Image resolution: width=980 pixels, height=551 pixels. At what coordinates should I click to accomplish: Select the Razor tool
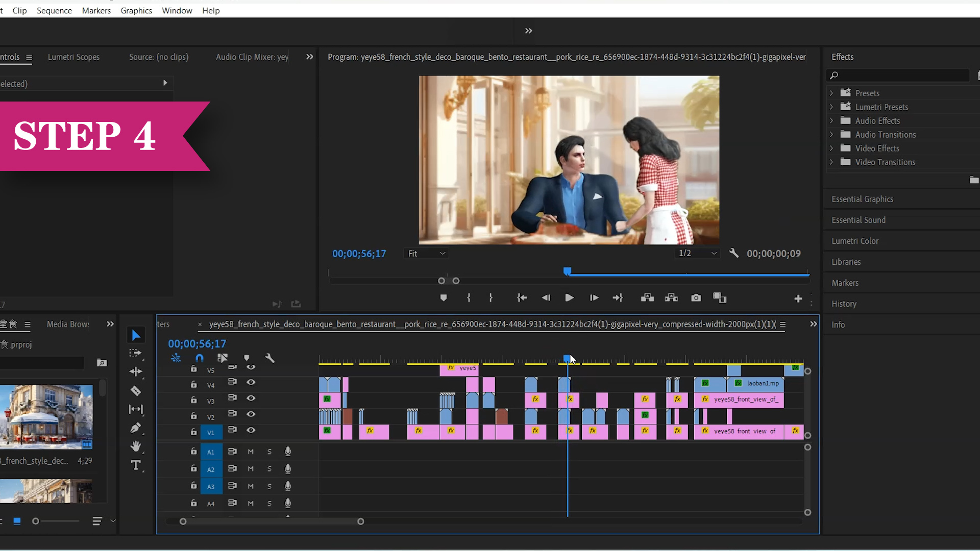[x=136, y=391]
